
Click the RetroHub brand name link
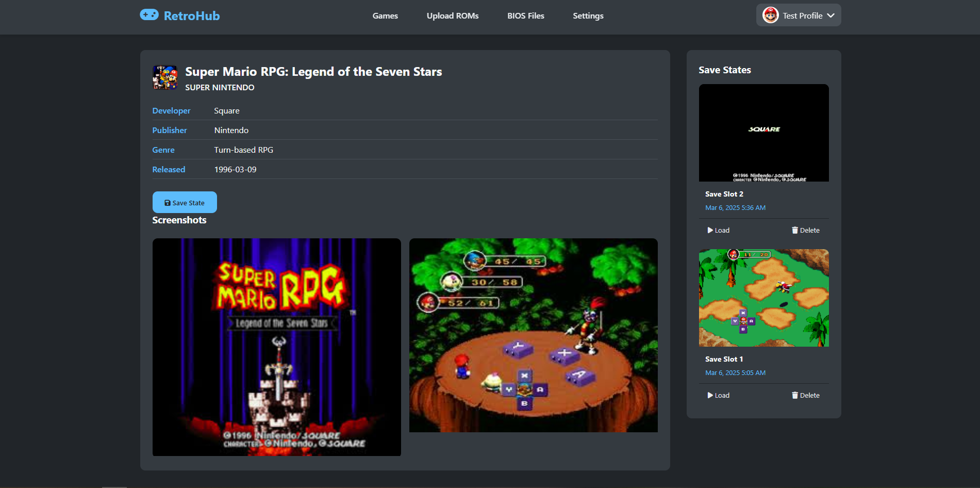pyautogui.click(x=191, y=16)
